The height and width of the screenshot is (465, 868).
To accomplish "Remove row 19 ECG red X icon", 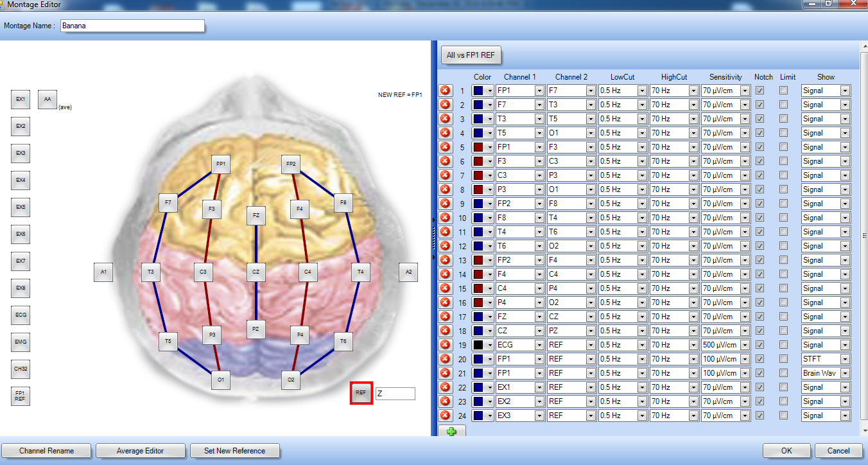I will click(x=445, y=345).
